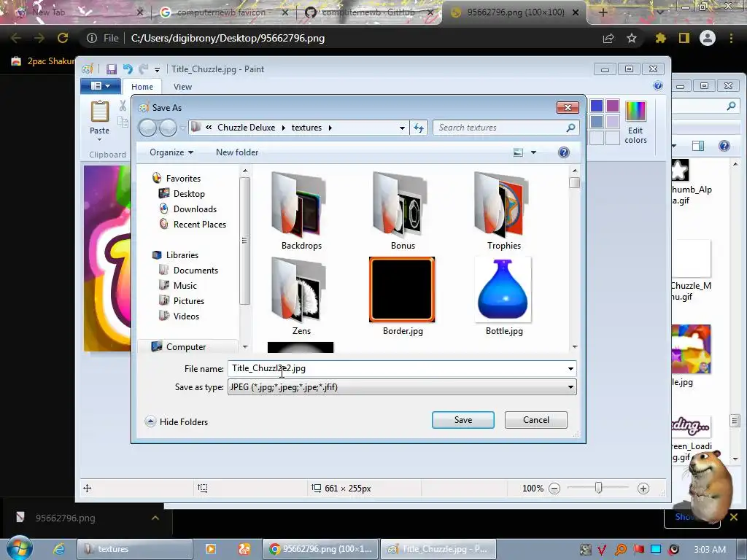The height and width of the screenshot is (560, 747).
Task: Open Documents library in navigation pane
Action: 196,270
